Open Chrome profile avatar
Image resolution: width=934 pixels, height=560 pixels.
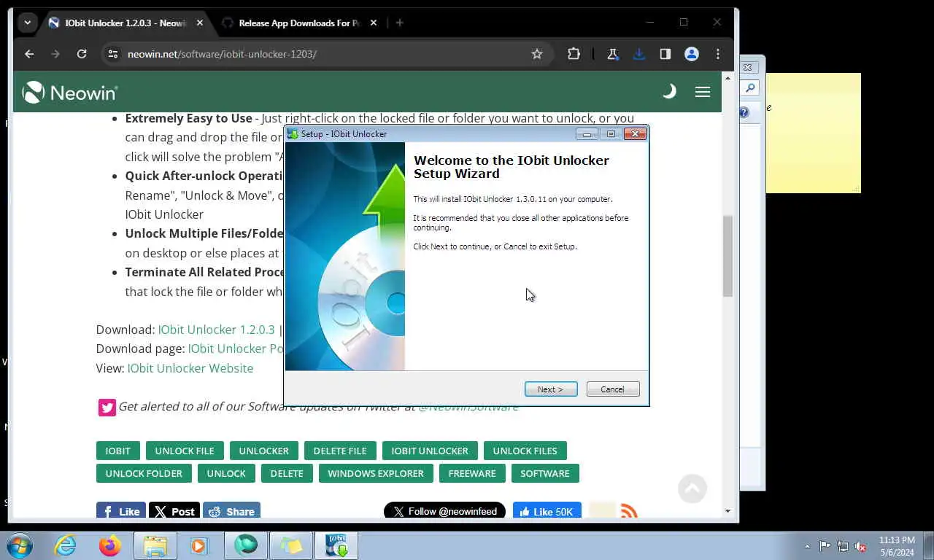point(692,54)
